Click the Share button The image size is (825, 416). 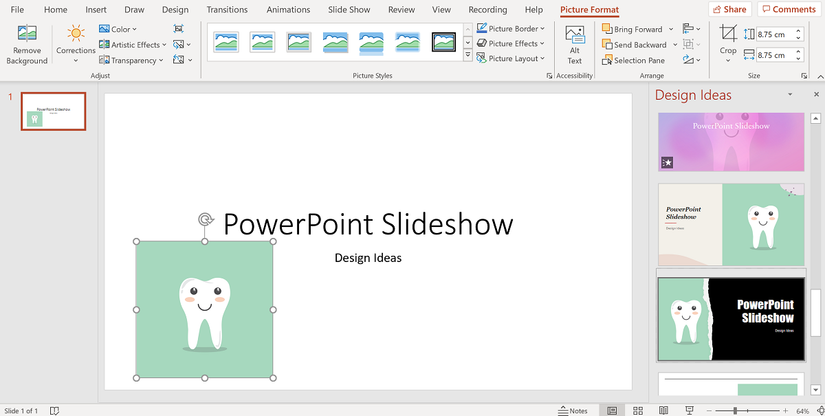[x=729, y=9]
